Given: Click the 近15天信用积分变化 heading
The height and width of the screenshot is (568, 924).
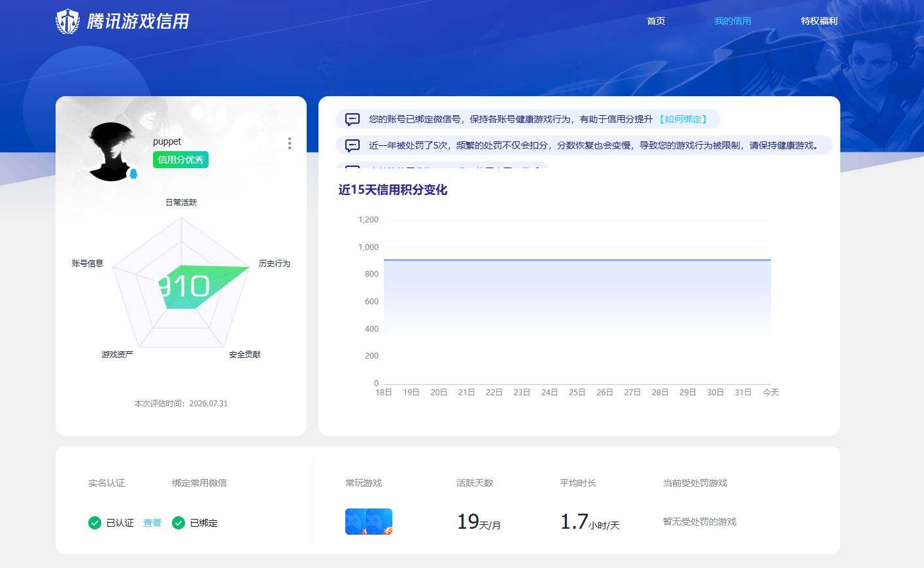Looking at the screenshot, I should pyautogui.click(x=393, y=190).
